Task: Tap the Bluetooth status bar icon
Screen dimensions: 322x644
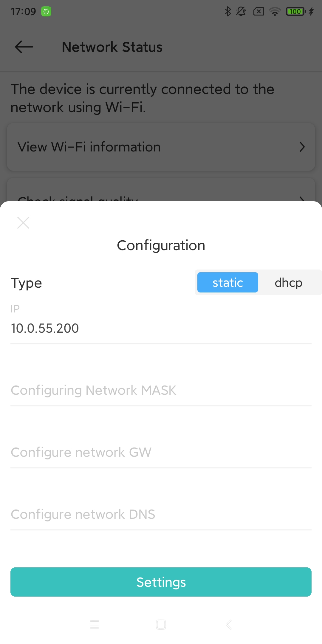Action: [x=228, y=11]
